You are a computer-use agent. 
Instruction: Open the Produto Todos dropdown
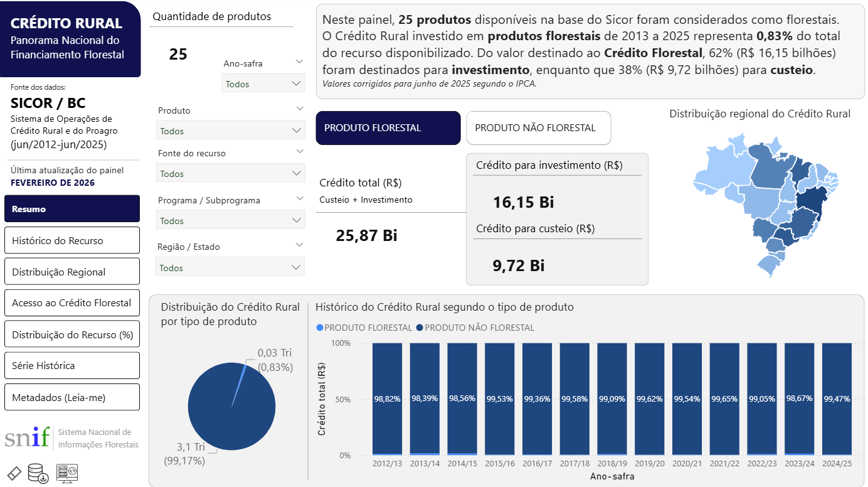(x=230, y=131)
